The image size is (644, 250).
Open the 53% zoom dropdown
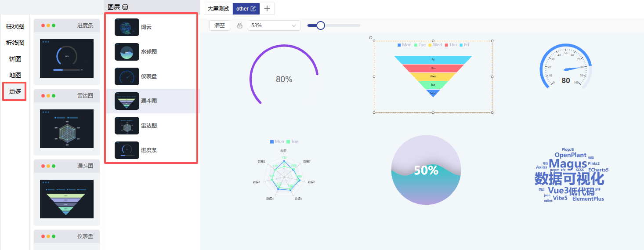(274, 25)
